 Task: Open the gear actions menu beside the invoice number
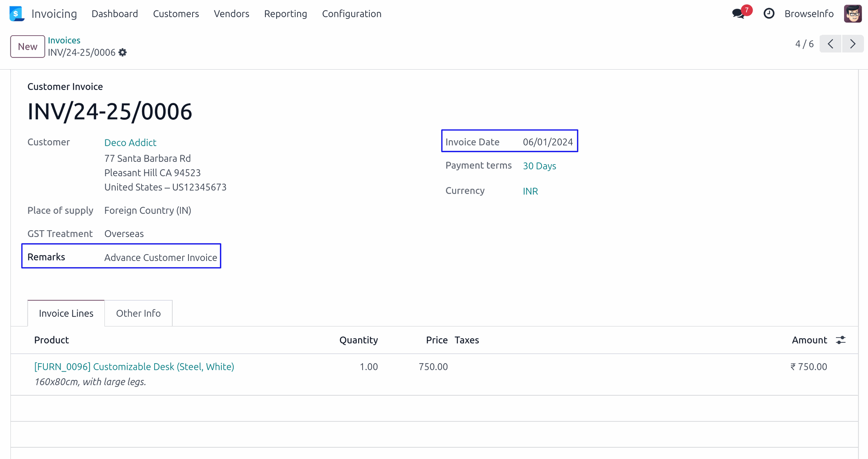coord(123,52)
